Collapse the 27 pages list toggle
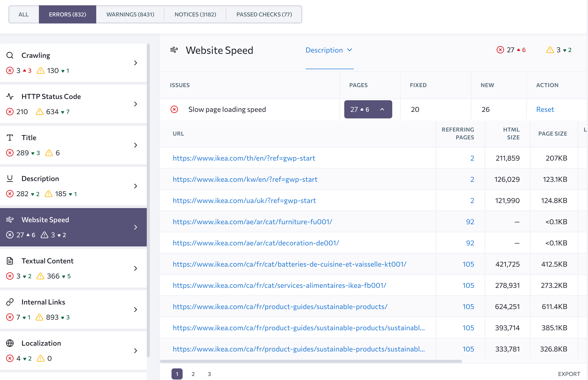The image size is (588, 380). tap(368, 109)
